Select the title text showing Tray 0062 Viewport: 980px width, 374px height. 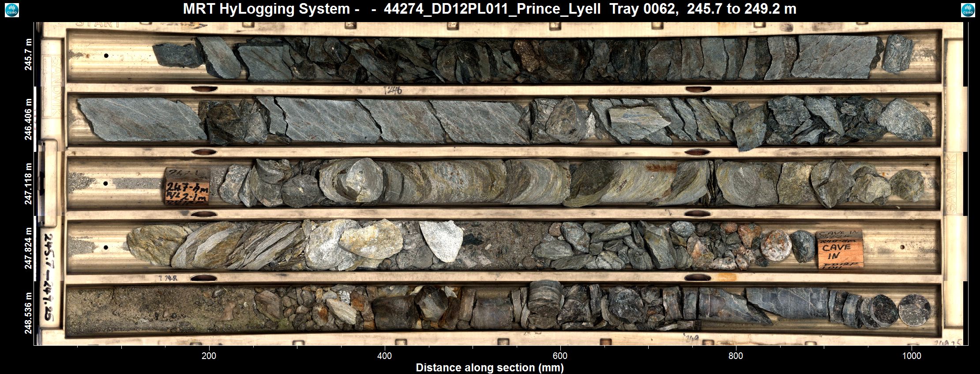[x=490, y=9]
